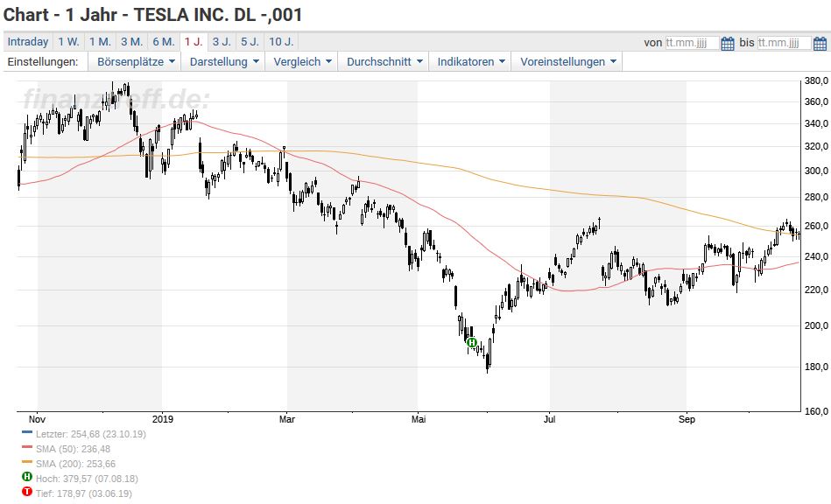
Task: Focus the 'bis' end date field
Action: [785, 43]
